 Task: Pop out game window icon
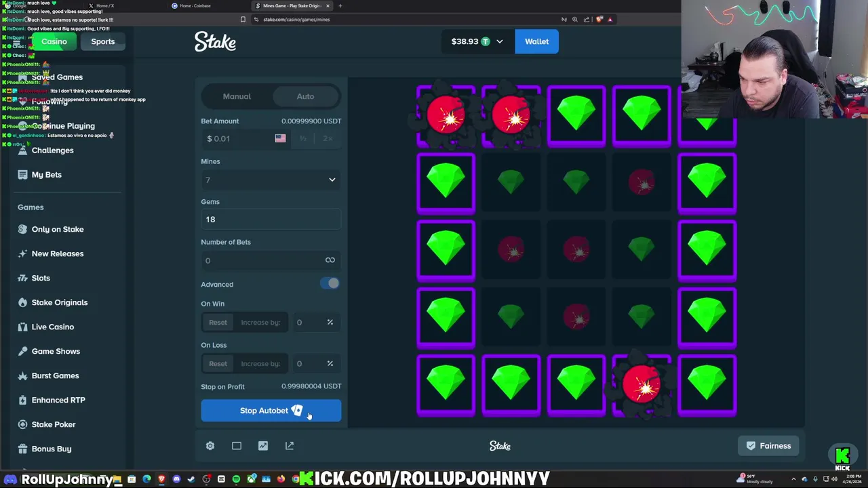point(290,446)
